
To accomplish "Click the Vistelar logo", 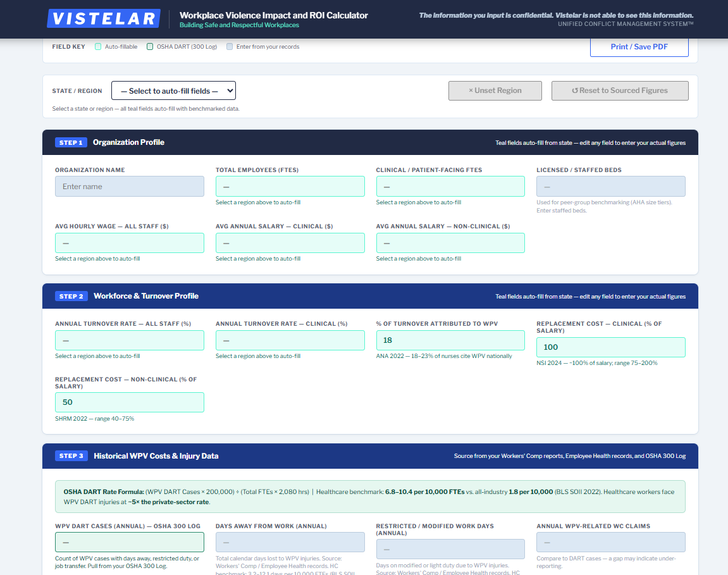I will [104, 18].
